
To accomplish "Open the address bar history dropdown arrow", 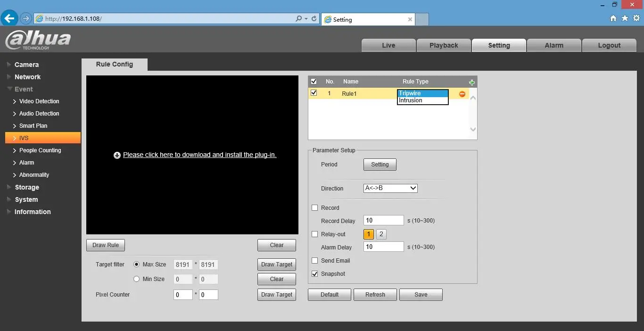I will pyautogui.click(x=306, y=19).
